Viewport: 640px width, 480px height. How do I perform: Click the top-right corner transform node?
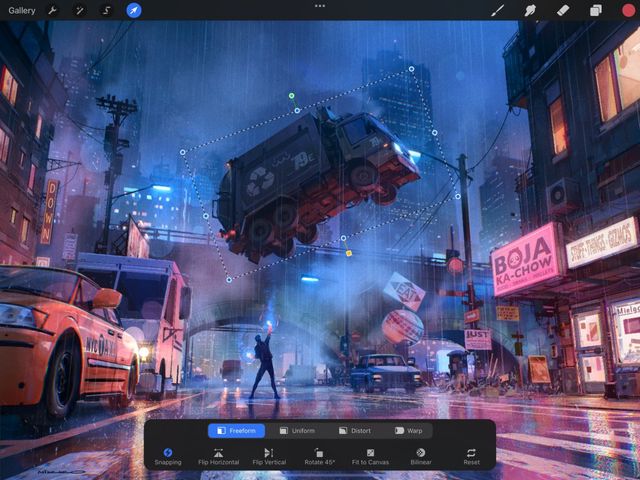point(411,69)
